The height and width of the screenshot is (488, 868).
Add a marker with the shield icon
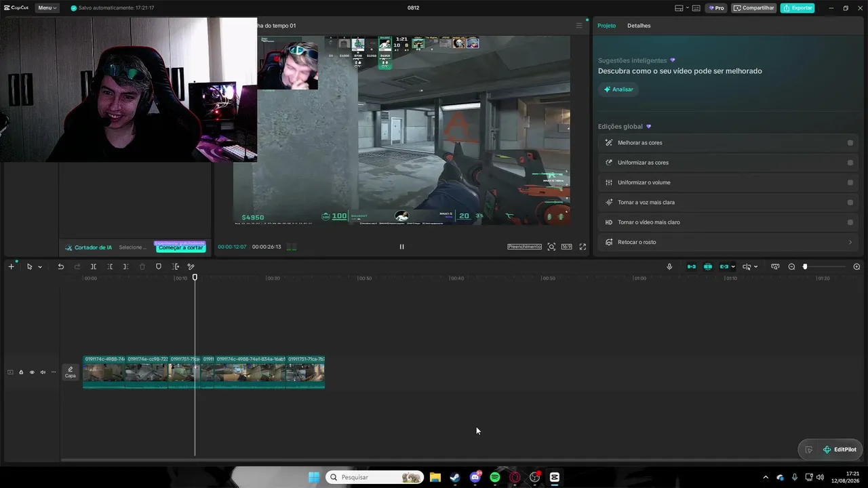coord(159,266)
